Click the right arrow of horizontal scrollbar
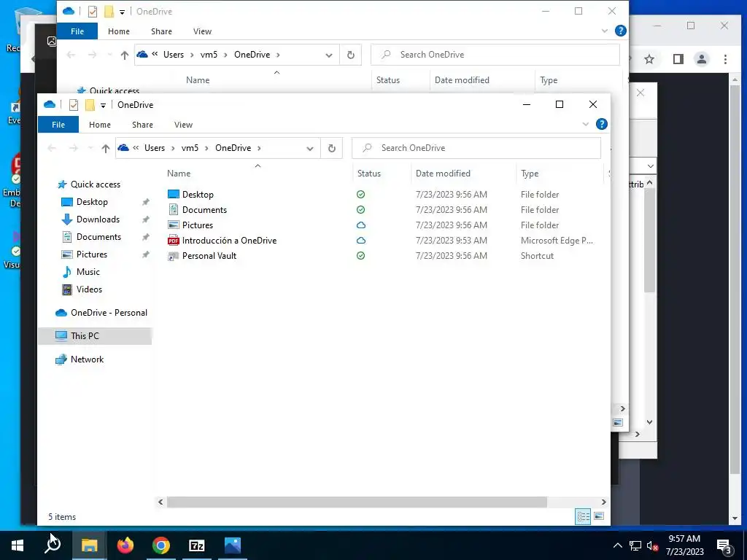747x560 pixels. (603, 502)
